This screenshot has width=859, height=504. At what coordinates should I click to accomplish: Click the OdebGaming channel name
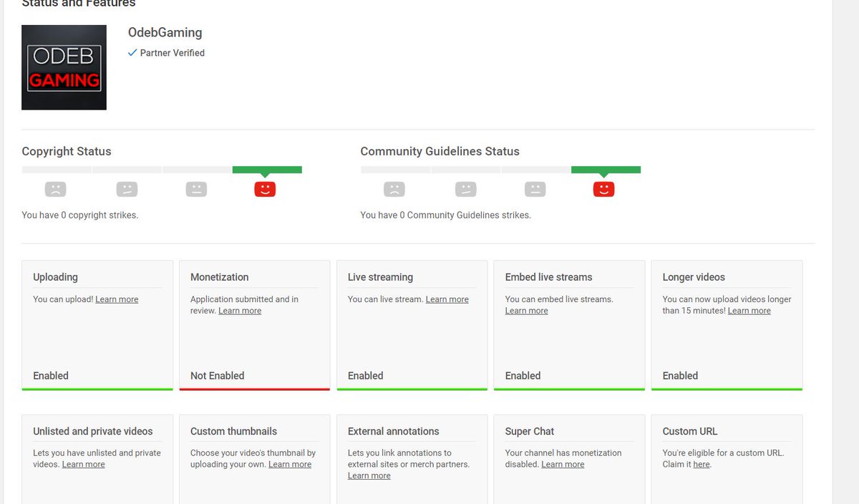(x=165, y=32)
